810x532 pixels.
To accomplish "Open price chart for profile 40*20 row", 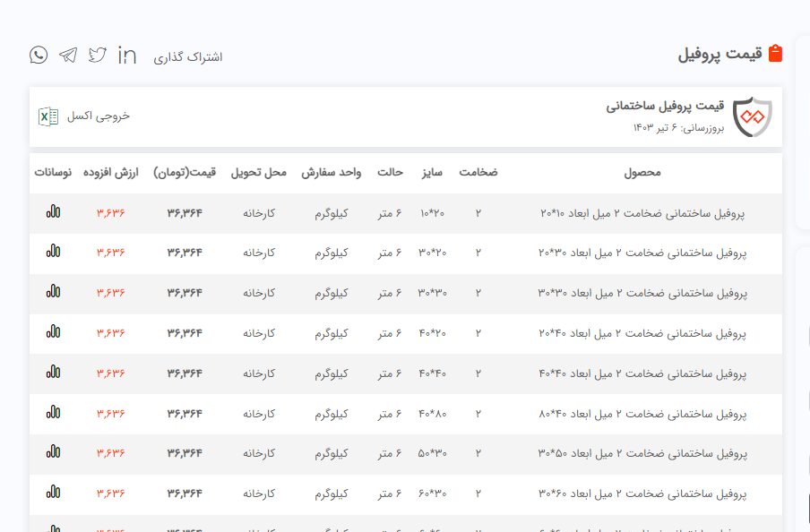I will coord(54,332).
